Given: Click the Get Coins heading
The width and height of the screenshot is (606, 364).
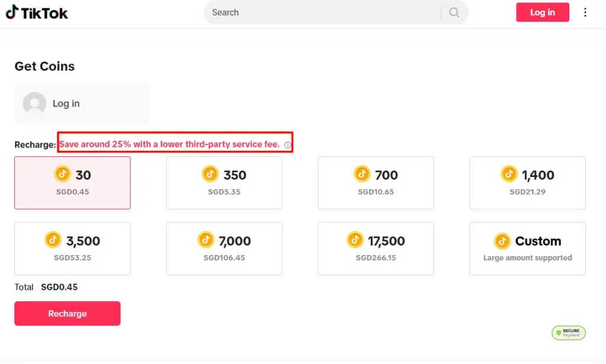Looking at the screenshot, I should 44,66.
